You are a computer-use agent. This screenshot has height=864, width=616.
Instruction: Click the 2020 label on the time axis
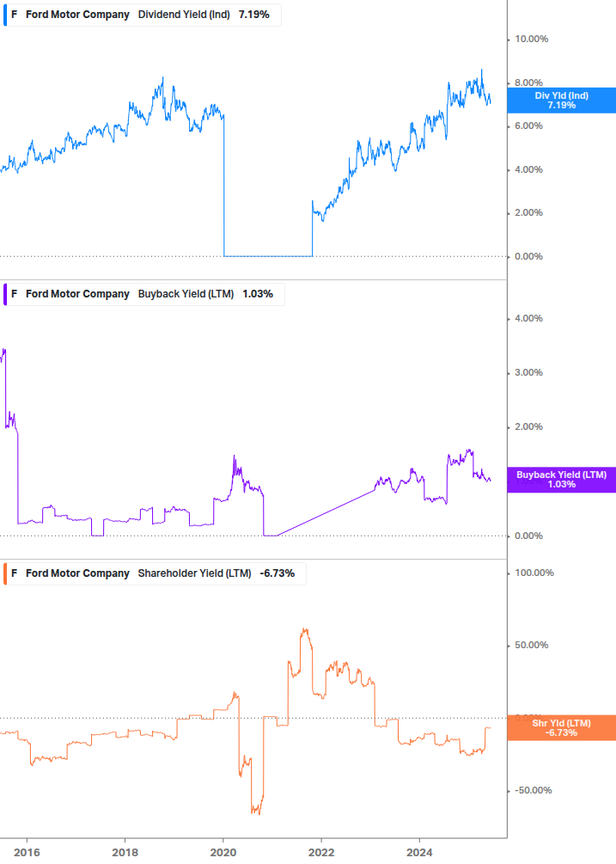(x=223, y=853)
